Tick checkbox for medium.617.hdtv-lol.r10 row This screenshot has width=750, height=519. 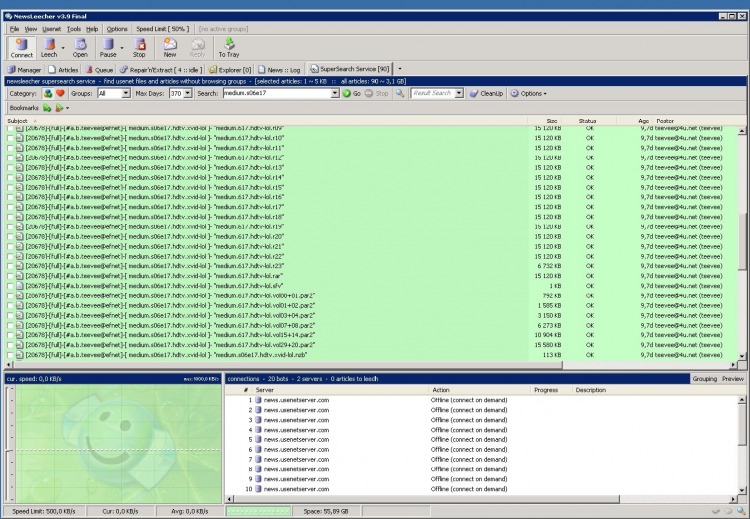(10, 138)
